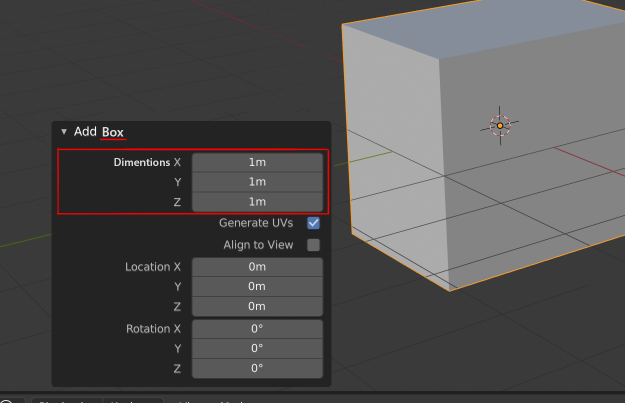
Task: Click the Align to View label
Action: click(258, 245)
